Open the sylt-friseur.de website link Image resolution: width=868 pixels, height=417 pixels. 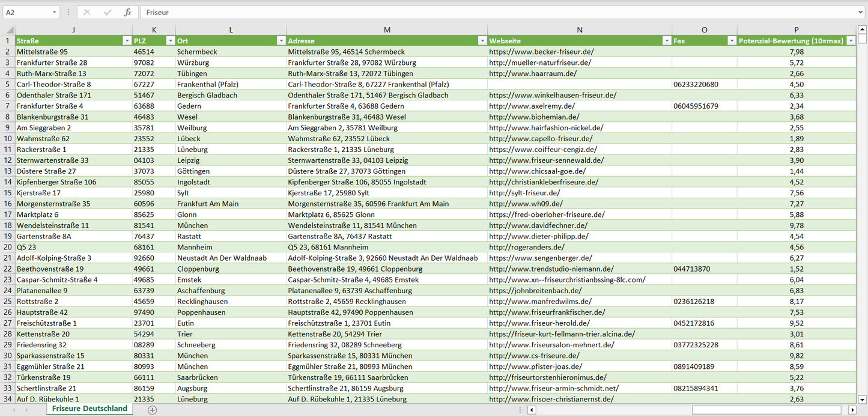(524, 193)
